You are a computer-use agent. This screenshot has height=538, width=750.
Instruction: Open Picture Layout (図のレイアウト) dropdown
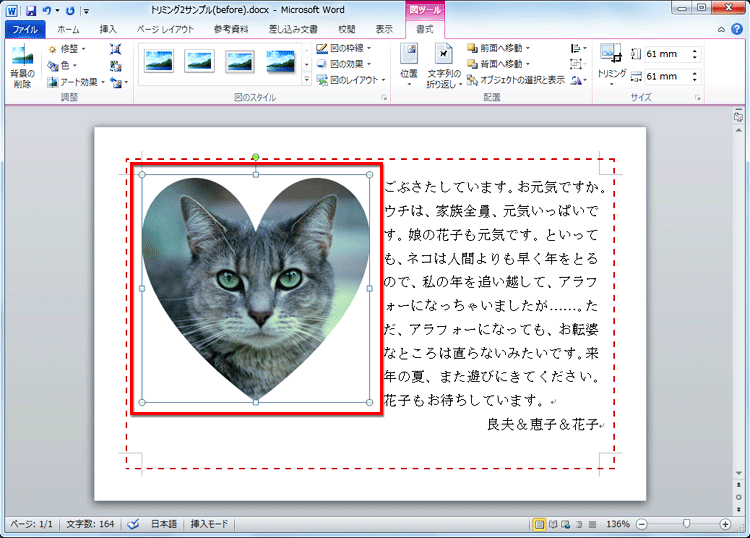(351, 80)
